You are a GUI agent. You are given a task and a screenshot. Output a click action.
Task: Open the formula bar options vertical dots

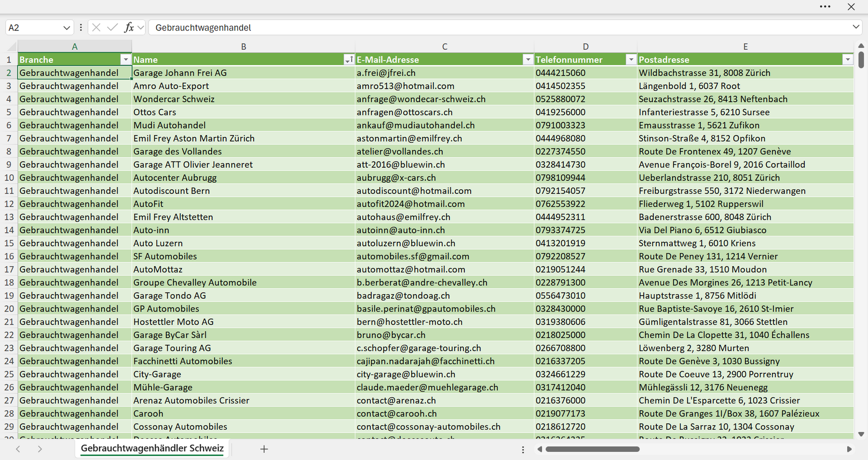[x=81, y=27]
